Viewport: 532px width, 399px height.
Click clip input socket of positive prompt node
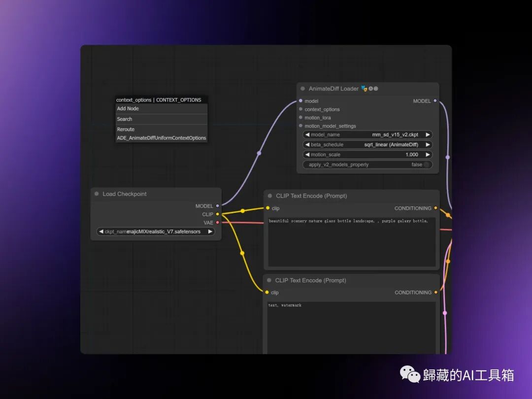coord(267,208)
